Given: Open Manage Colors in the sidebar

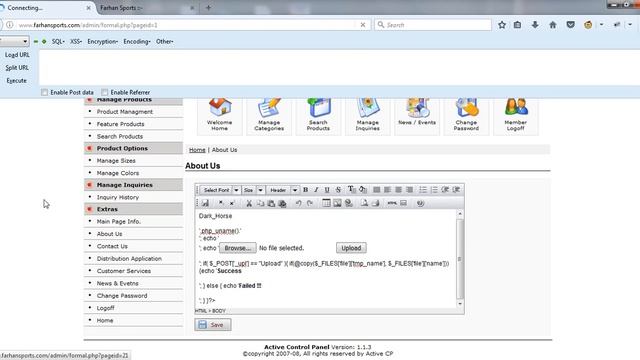Looking at the screenshot, I should (x=118, y=173).
